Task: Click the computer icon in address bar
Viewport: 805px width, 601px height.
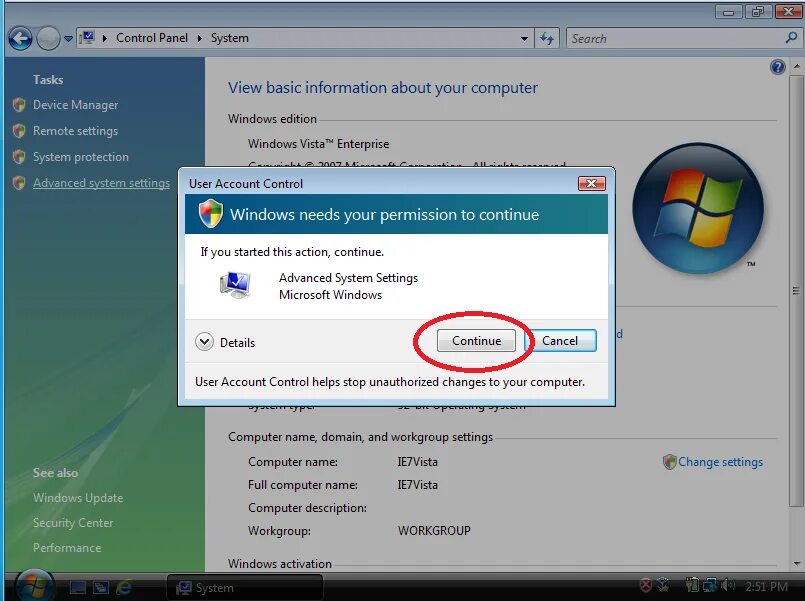Action: 88,37
